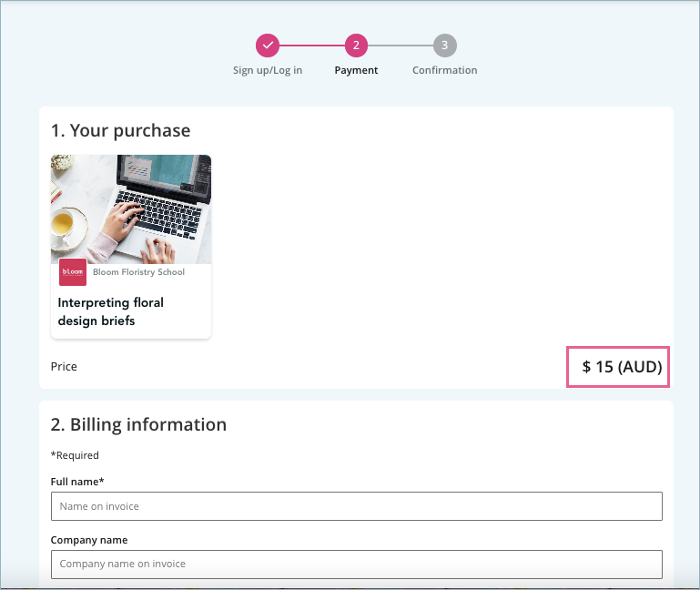Click the '1. Your purchase' heading
Viewport: 700px width, 590px height.
point(120,131)
